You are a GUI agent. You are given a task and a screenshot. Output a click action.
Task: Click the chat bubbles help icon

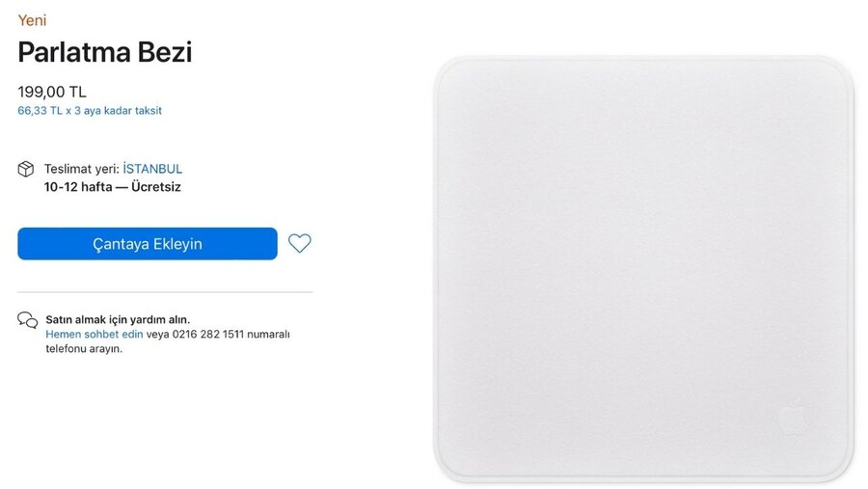point(28,320)
